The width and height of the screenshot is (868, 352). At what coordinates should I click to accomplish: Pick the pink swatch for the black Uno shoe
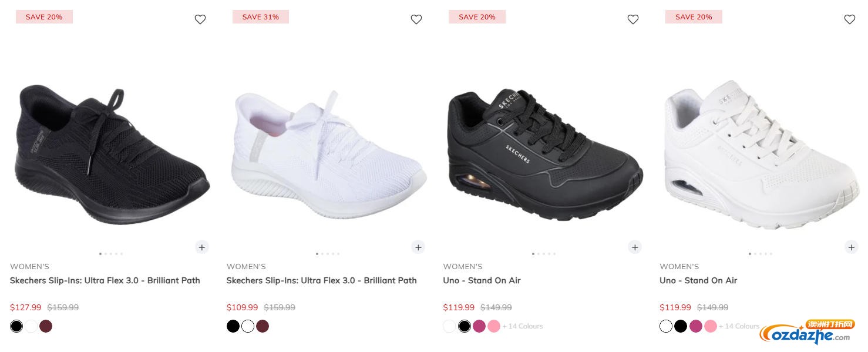pos(494,326)
